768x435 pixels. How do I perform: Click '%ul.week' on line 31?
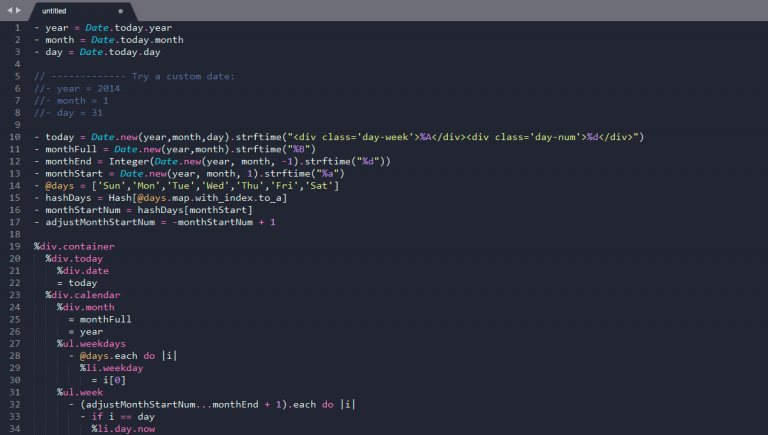click(x=80, y=392)
